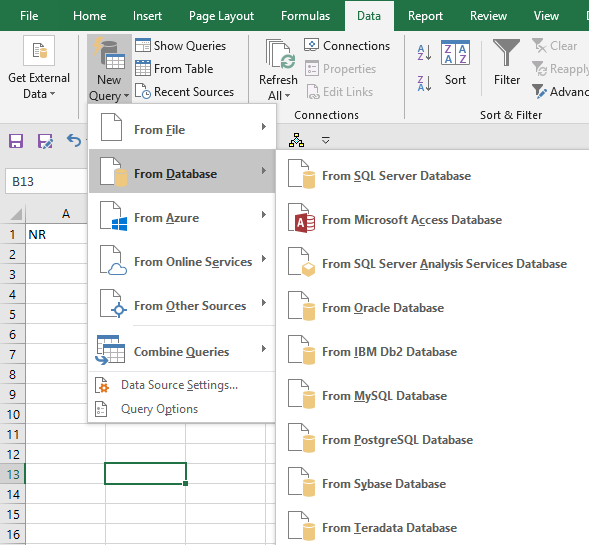Choose From Microsoft Access Database
The height and width of the screenshot is (545, 589).
click(x=433, y=217)
